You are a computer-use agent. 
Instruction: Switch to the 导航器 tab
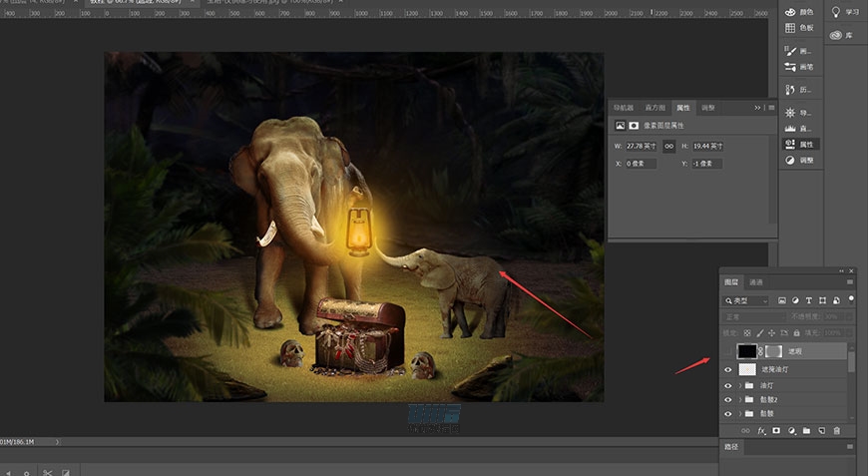coord(624,108)
